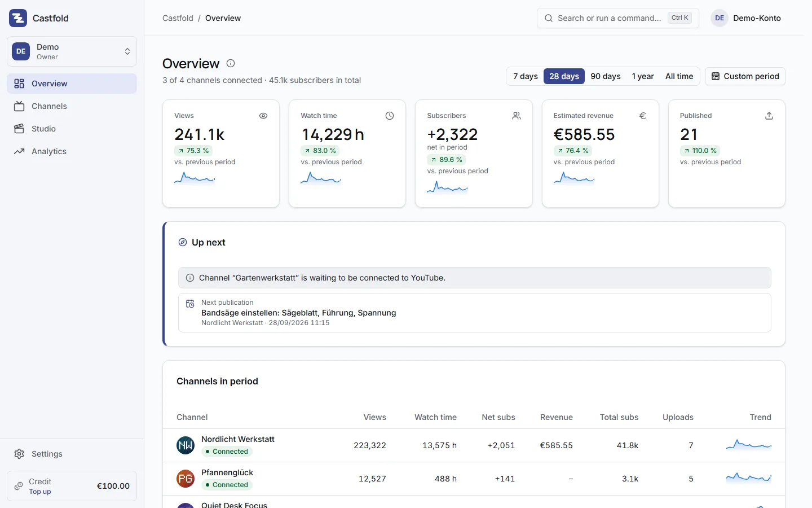Click the compass icon beside Up next
Viewport: 812px width, 508px height.
click(183, 242)
